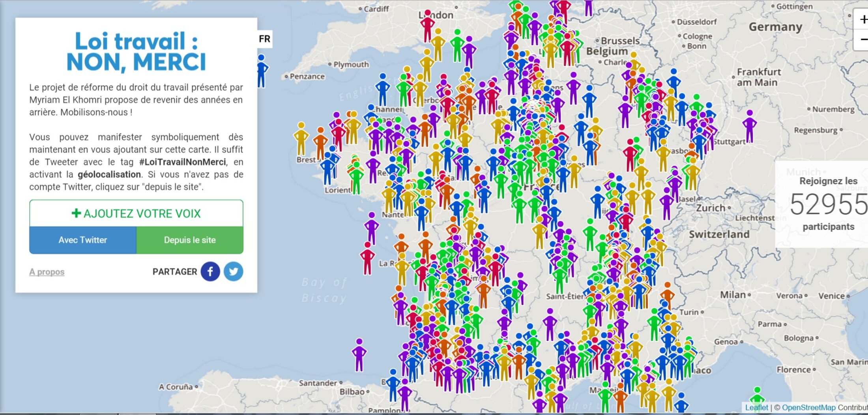Share the page on Twitter
868x415 pixels.
(233, 271)
